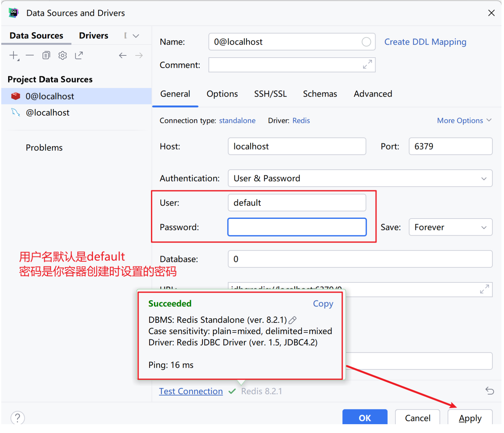Change the Redis driver link

coord(301,121)
